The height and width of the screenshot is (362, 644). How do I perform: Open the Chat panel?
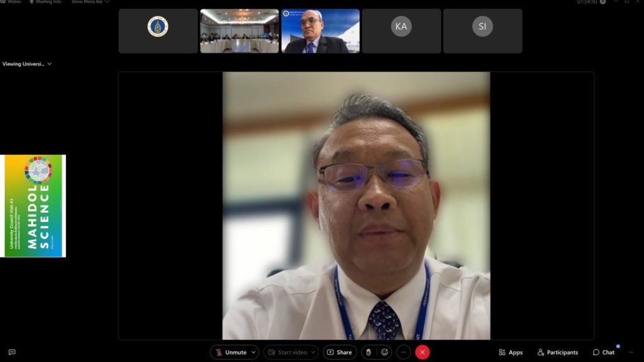(604, 353)
